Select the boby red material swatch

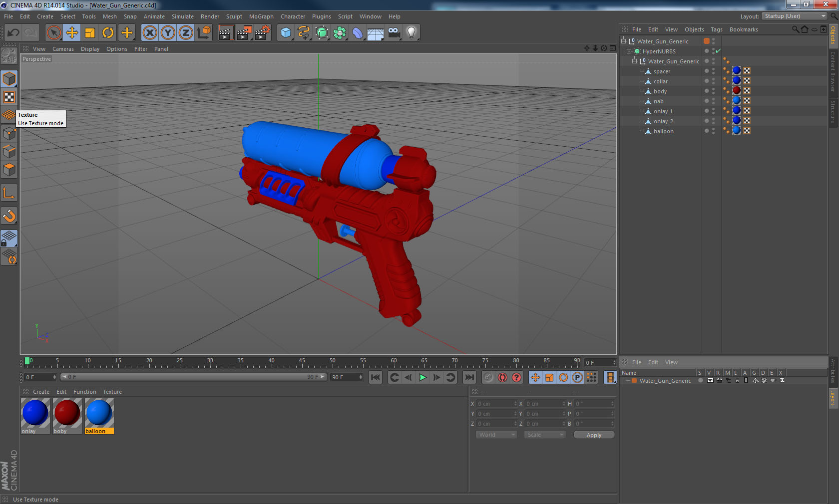point(67,416)
